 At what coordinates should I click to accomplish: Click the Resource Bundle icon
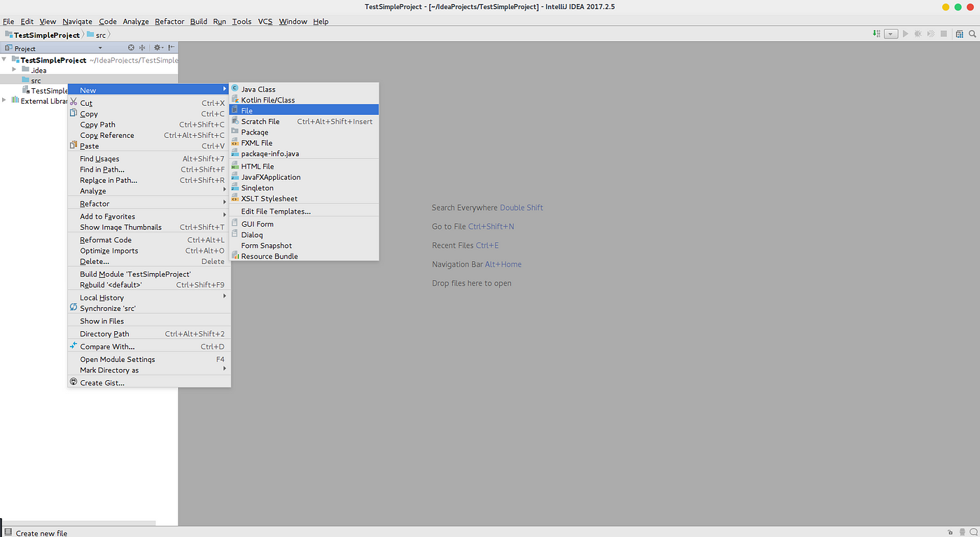234,256
